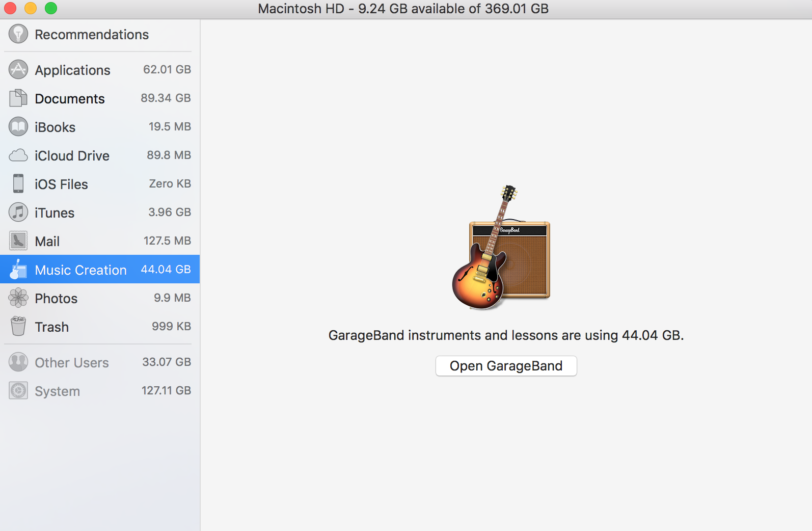This screenshot has height=531, width=812.
Task: Click the 89.8 MB iCloud Drive size
Action: (x=169, y=155)
